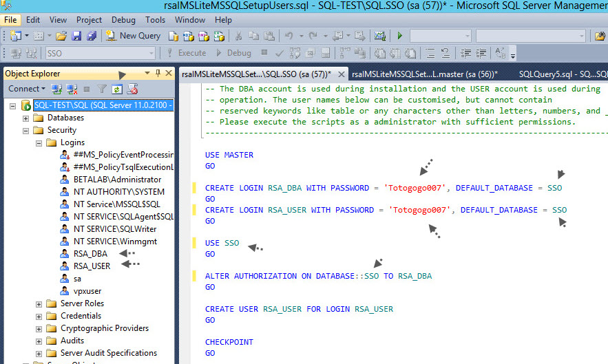This screenshot has height=364, width=608.
Task: Uncomment the selected lines icon
Action: [x=445, y=53]
